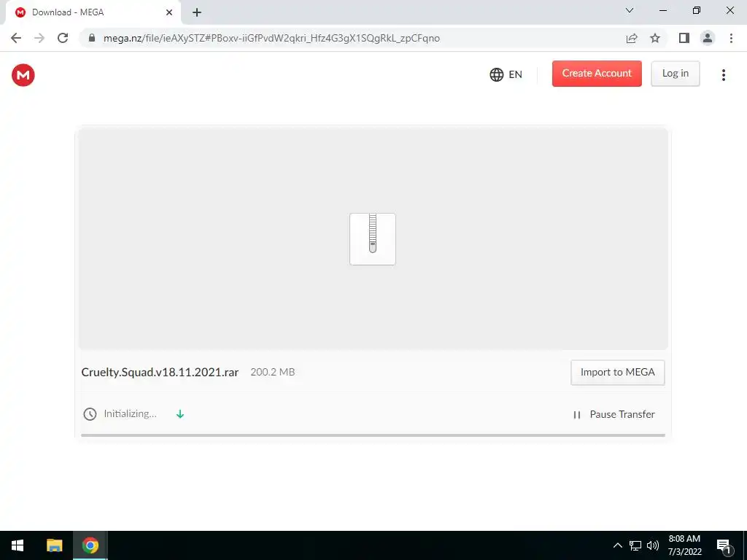Pause the transfer
The width and height of the screenshot is (747, 560).
coord(614,414)
